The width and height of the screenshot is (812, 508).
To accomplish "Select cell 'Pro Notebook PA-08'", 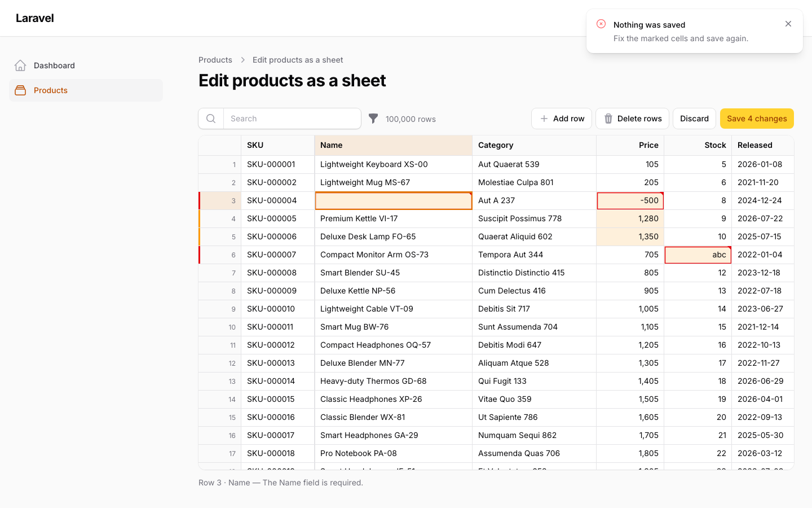I will click(394, 453).
